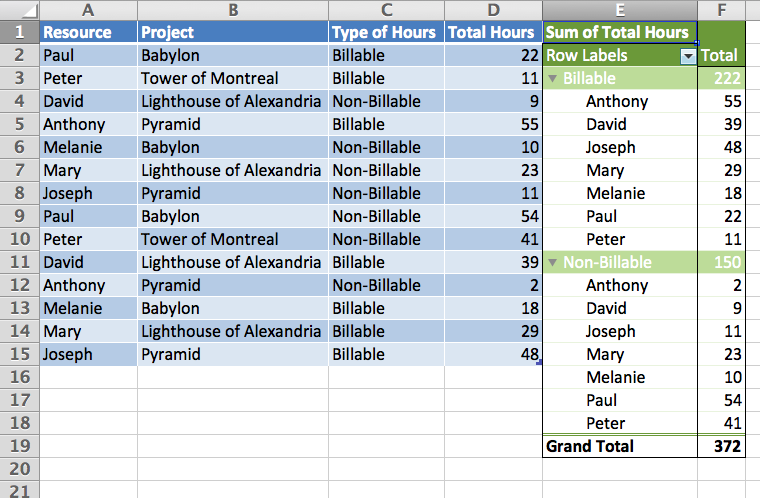Select Peter under the Billable pivot group
This screenshot has width=760, height=498.
620,239
